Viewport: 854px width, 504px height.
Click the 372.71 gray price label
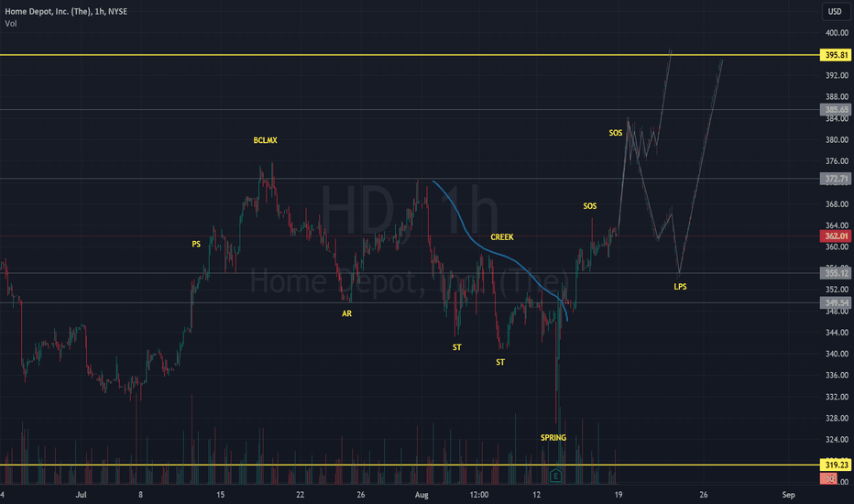click(x=836, y=179)
